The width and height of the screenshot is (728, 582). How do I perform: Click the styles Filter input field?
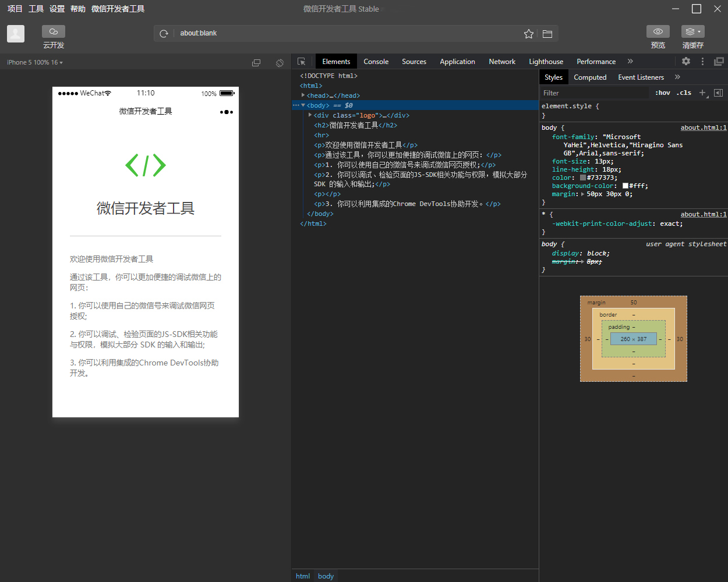594,93
